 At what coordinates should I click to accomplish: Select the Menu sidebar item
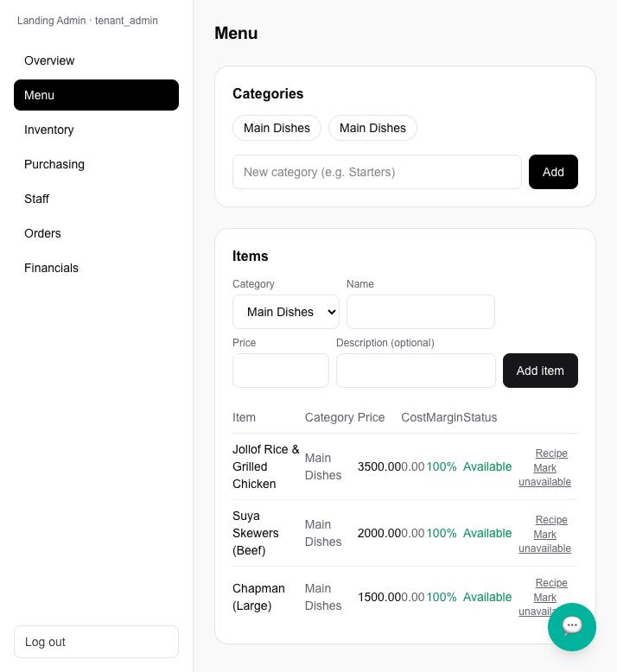[96, 95]
